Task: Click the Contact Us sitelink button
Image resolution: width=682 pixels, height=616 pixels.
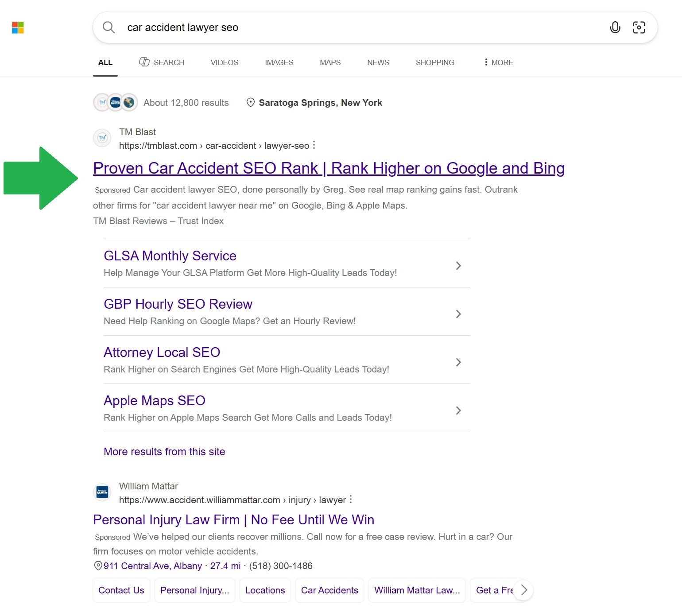Action: 121,590
